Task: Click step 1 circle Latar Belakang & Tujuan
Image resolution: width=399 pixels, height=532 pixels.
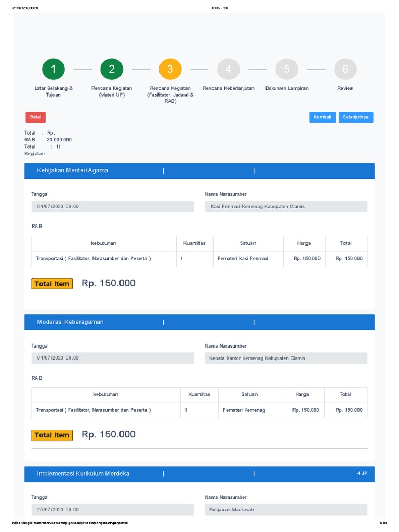Action: tap(54, 69)
